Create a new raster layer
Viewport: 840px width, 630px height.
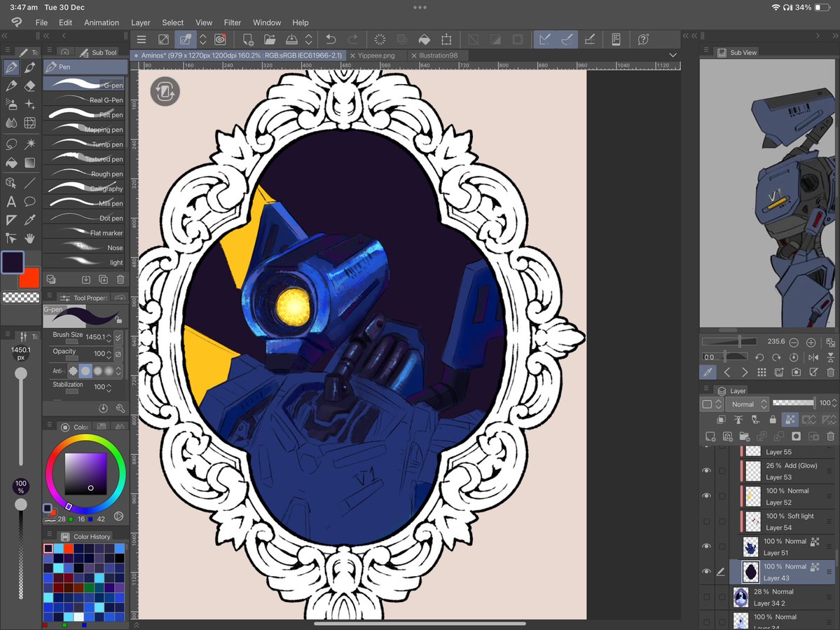click(710, 437)
